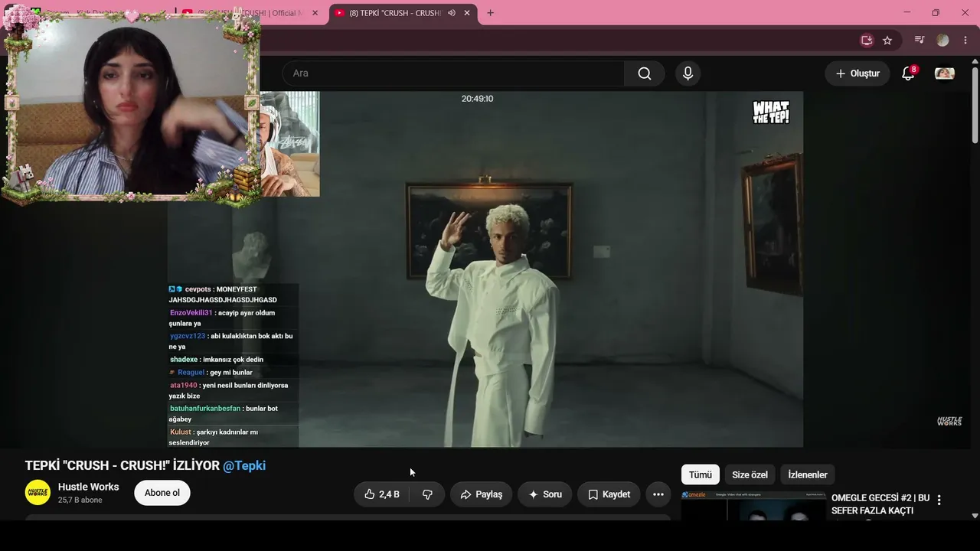Focus the Ara search field
The image size is (980, 551).
tap(453, 73)
